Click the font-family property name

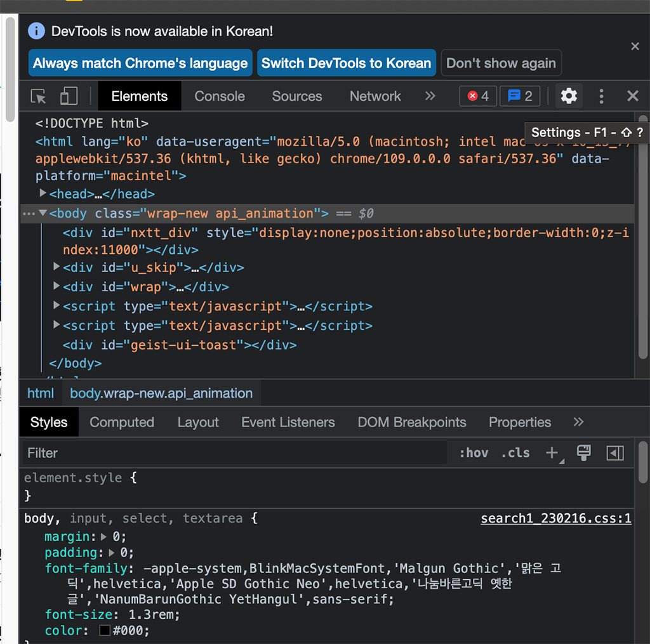click(86, 568)
